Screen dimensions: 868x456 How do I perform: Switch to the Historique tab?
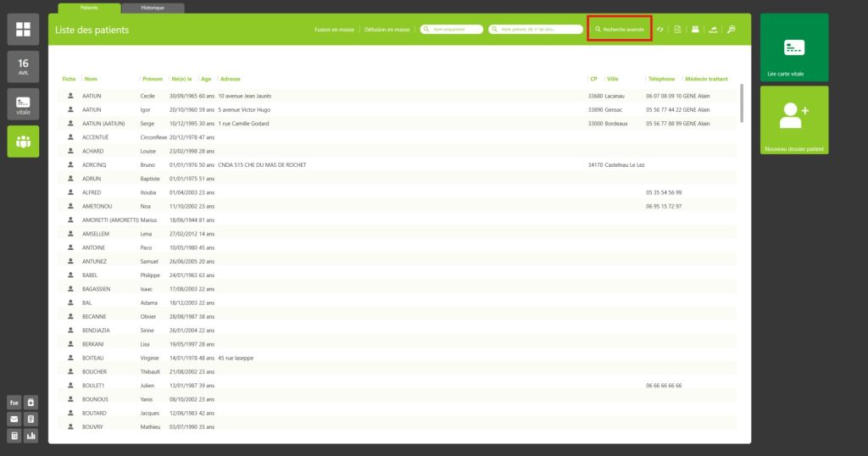point(153,8)
